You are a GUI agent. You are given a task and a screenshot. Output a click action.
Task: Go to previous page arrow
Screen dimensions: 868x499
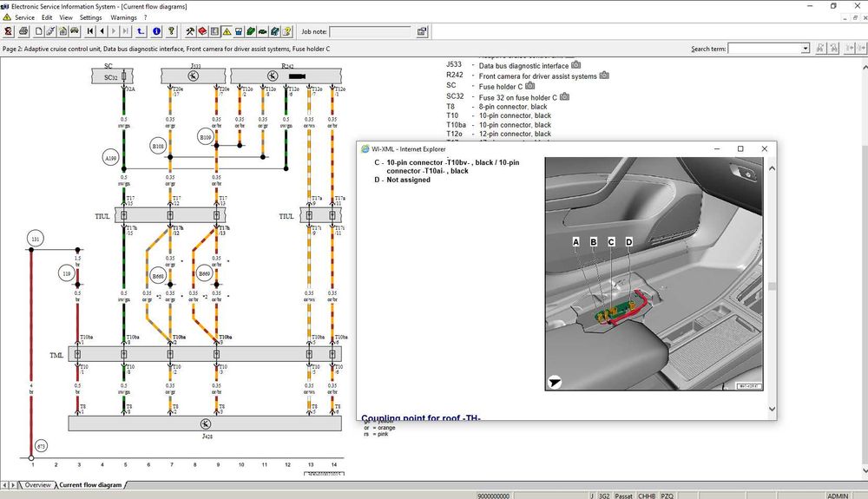pyautogui.click(x=102, y=31)
